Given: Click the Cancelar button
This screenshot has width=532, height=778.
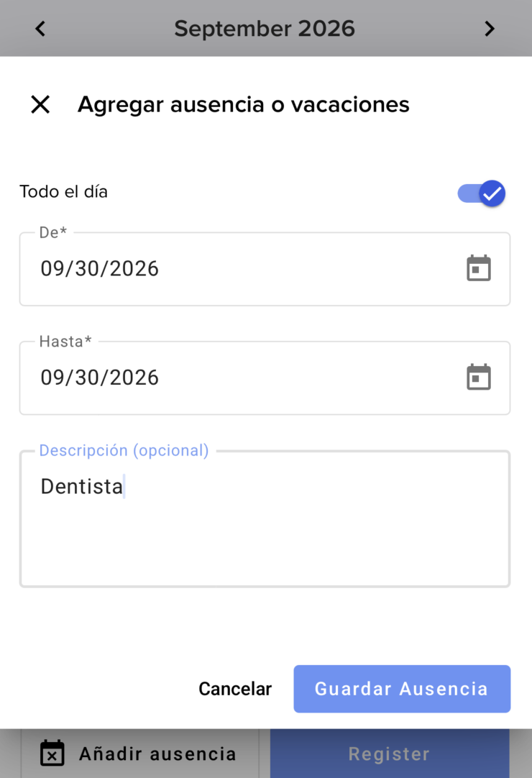Looking at the screenshot, I should point(235,689).
